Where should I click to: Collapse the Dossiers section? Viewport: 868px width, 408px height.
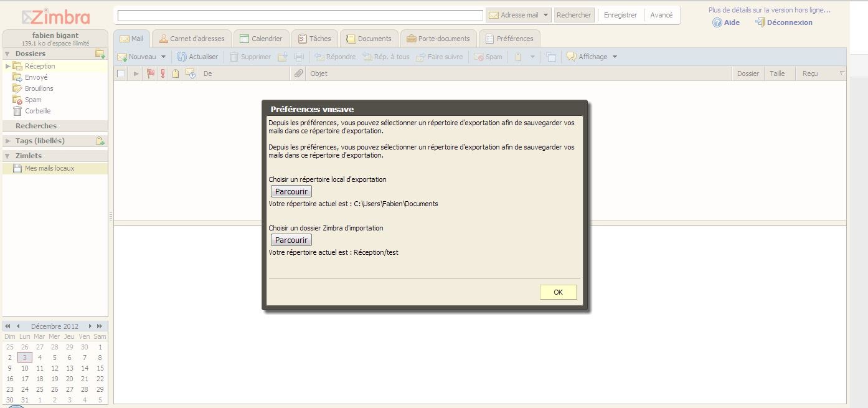tap(8, 54)
